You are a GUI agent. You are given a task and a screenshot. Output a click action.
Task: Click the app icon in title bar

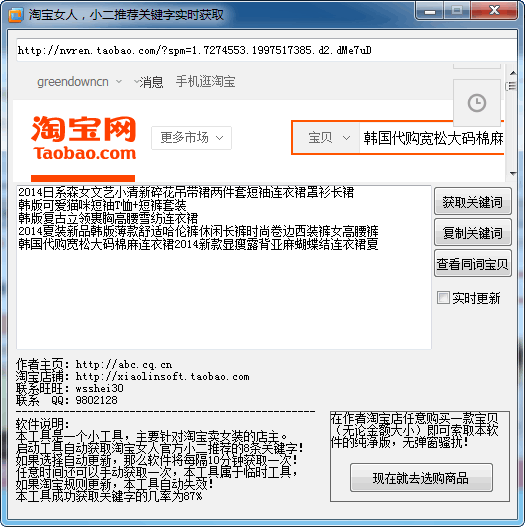coord(15,15)
